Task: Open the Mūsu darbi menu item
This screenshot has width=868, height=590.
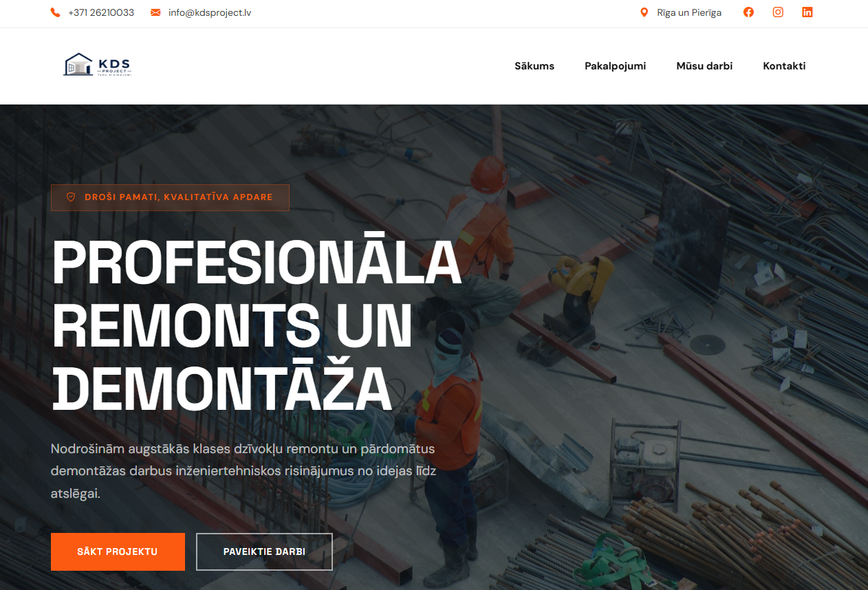Action: [704, 66]
